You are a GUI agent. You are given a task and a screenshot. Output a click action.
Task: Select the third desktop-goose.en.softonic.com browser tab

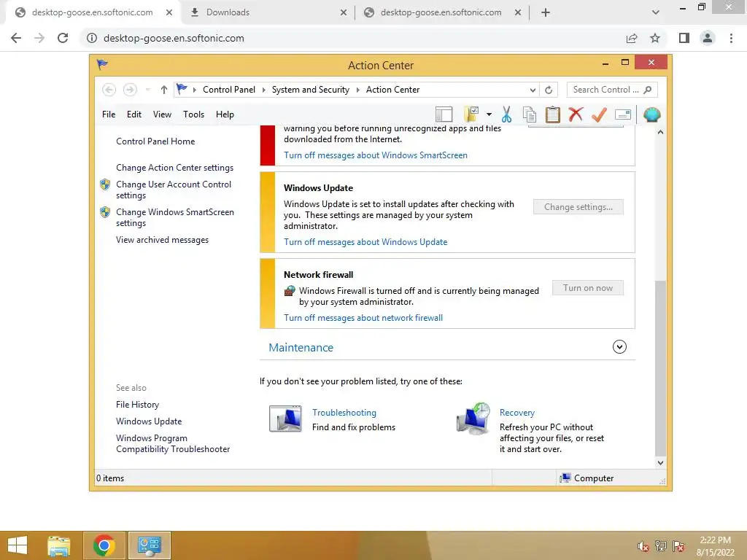click(x=441, y=12)
